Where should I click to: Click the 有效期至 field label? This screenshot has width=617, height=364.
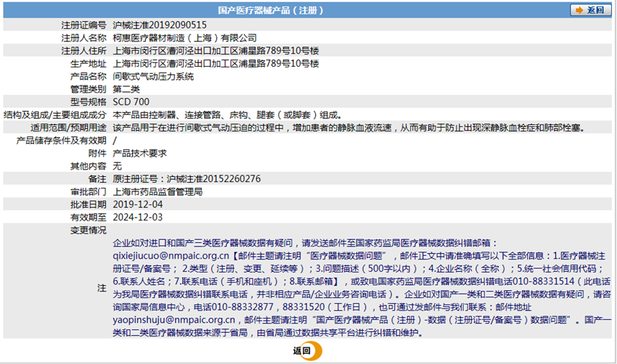(88, 217)
